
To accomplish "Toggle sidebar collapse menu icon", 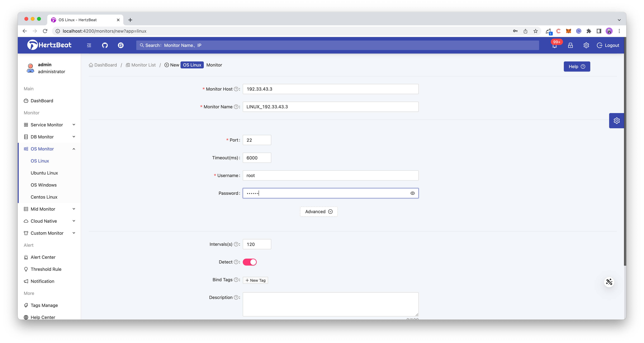I will [x=89, y=45].
